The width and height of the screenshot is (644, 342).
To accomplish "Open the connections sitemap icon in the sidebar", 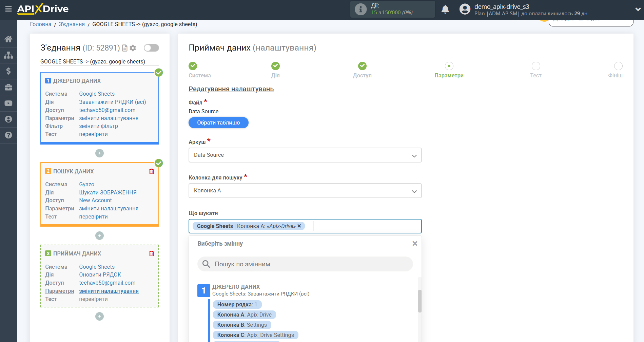I will pyautogui.click(x=8, y=55).
